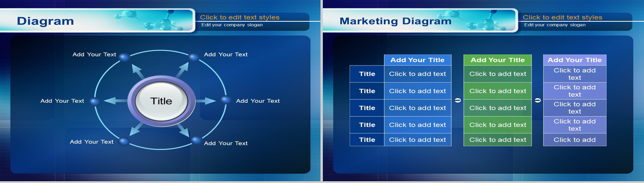The image size is (644, 183).
Task: Select the blue sphere at the ring's upper-left
Action: (124, 57)
